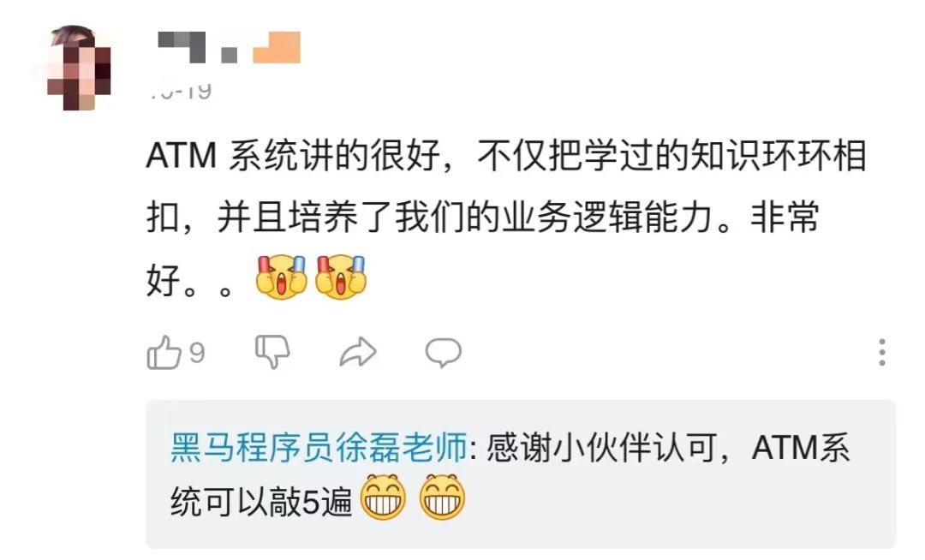Open 黑马程序员徐磊老师 profile link
The width and height of the screenshot is (925, 560).
319,448
